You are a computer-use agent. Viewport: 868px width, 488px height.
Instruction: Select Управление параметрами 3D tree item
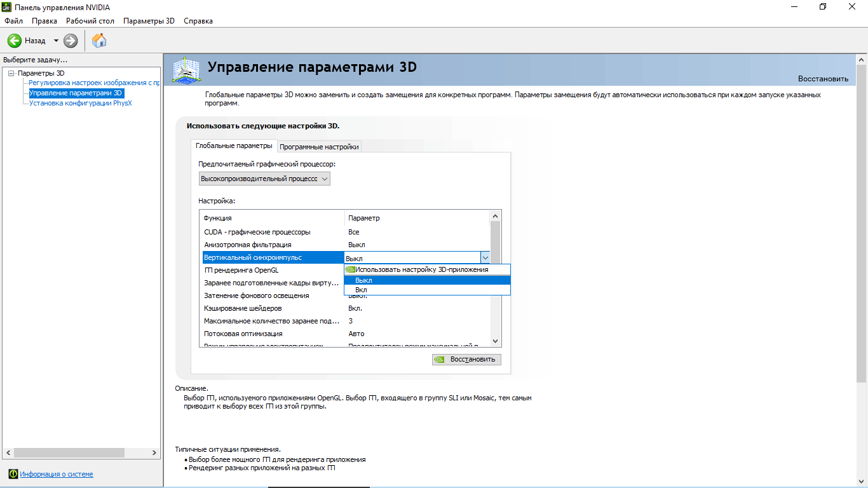coord(76,93)
